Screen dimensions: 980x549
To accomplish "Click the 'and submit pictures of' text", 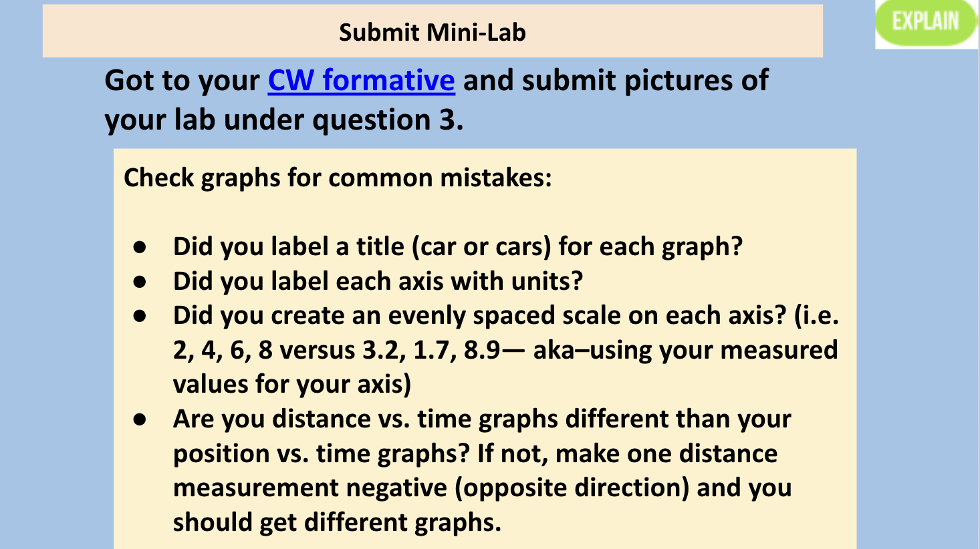I will tap(616, 81).
